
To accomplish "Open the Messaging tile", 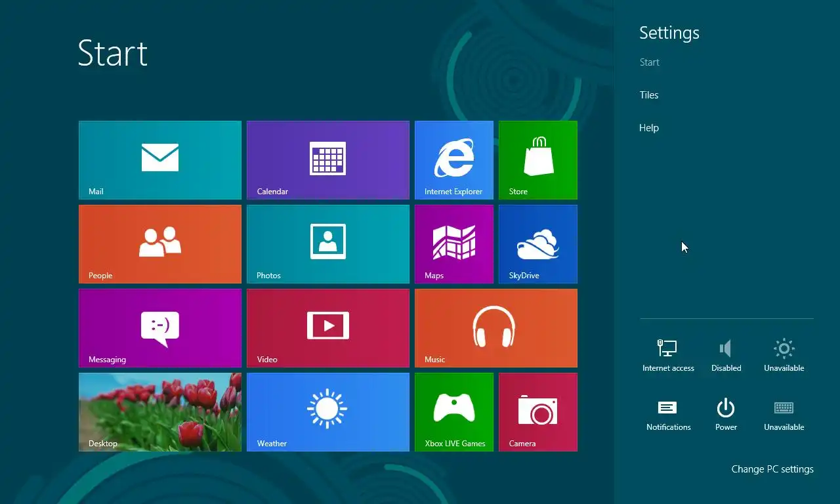I will pyautogui.click(x=160, y=328).
